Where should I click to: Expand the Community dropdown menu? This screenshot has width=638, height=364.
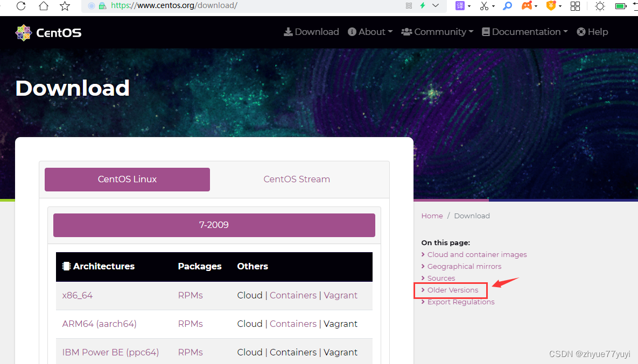pos(437,32)
